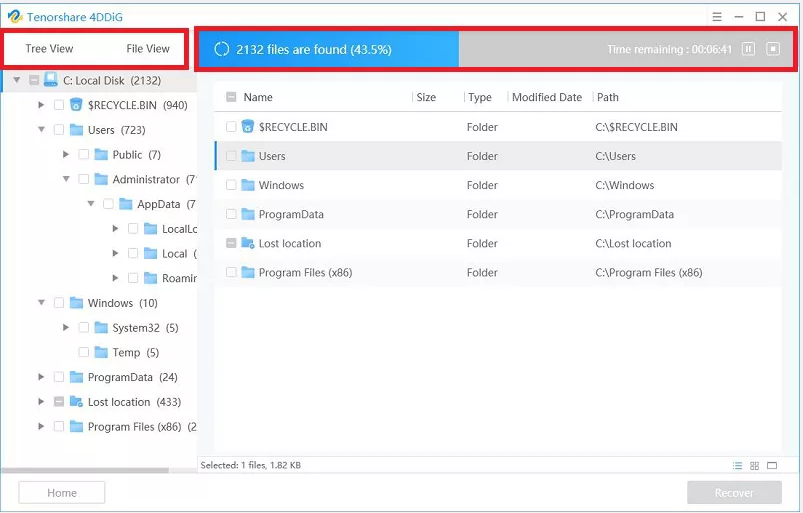
Task: Check the Users folder row checkbox
Action: coord(232,156)
